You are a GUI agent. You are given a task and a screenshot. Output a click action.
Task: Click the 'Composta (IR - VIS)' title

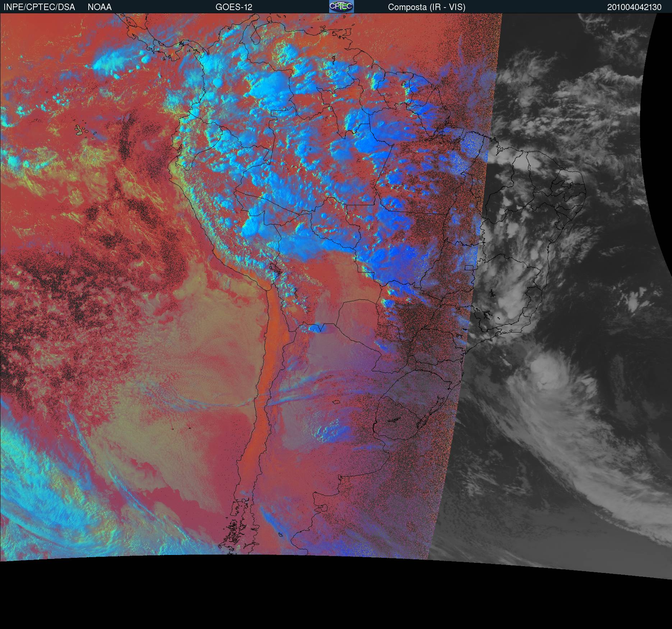pyautogui.click(x=427, y=7)
